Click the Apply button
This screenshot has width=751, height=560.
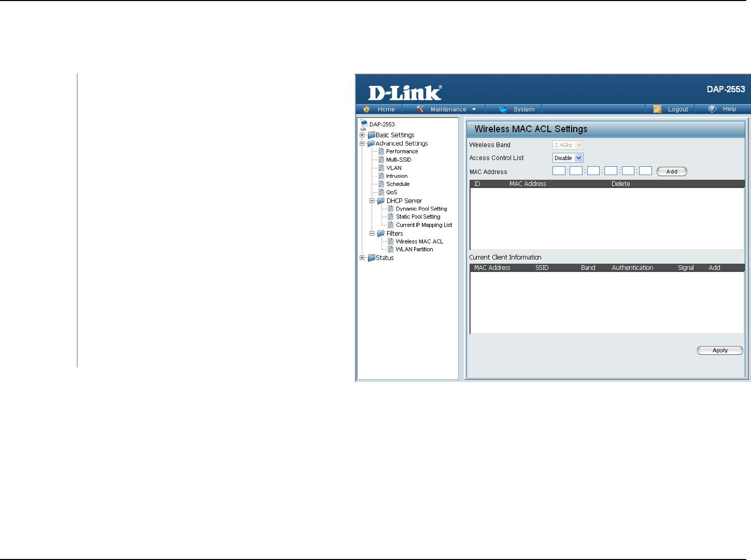[720, 351]
